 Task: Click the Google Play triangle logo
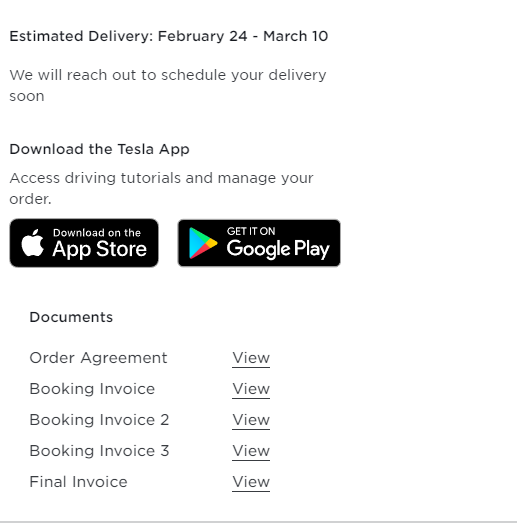click(x=203, y=243)
